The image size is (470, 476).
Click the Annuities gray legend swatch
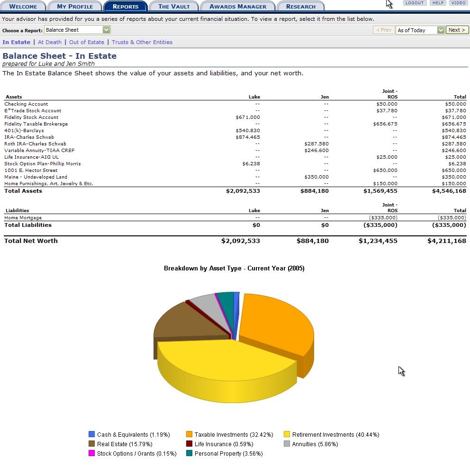pos(287,443)
